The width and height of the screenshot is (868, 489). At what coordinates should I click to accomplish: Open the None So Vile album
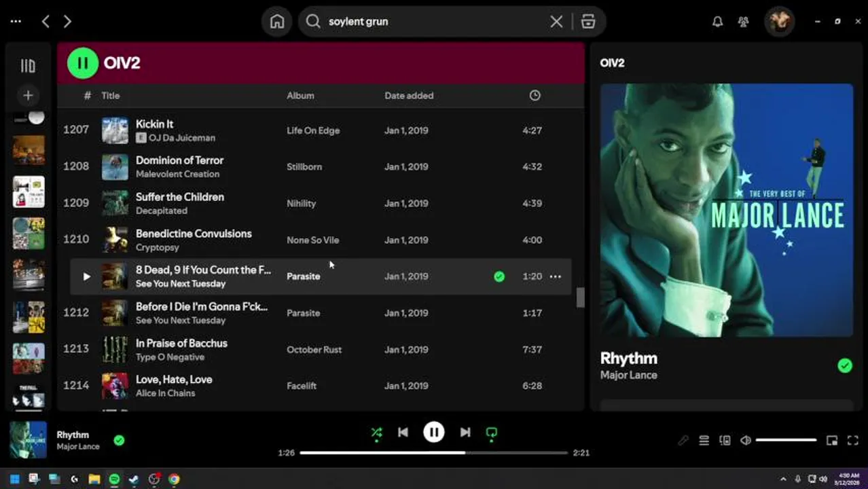tap(312, 240)
